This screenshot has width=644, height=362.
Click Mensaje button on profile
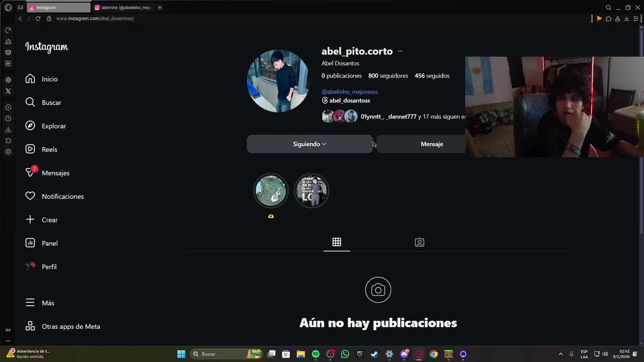tap(432, 144)
